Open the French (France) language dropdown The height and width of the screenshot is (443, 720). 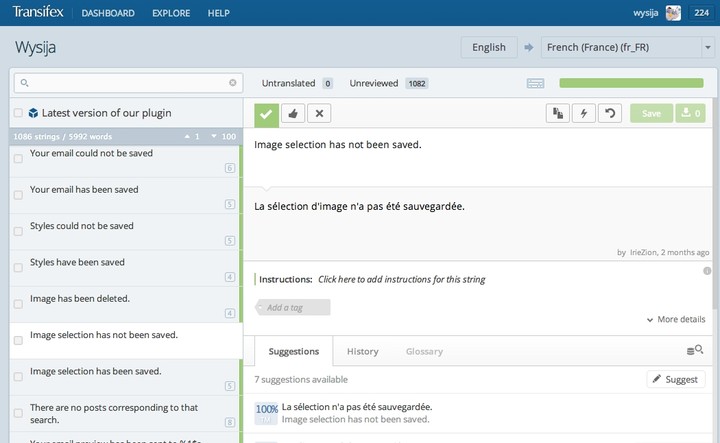708,47
